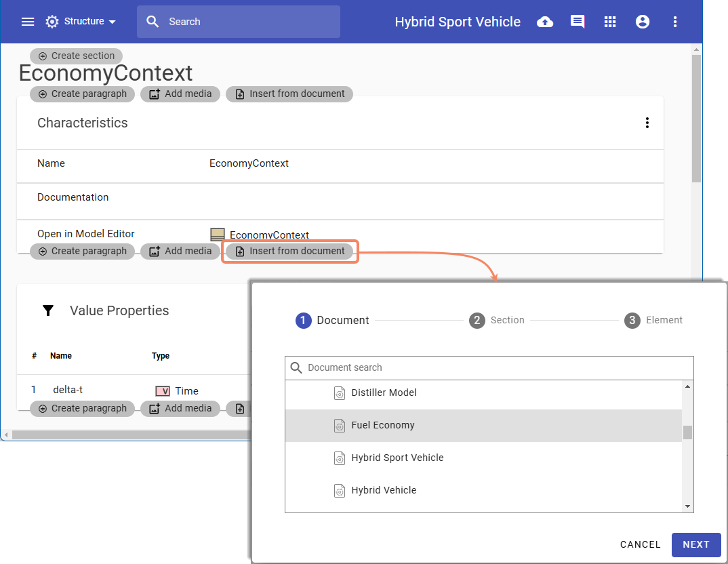The width and height of the screenshot is (728, 564).
Task: Open the hamburger navigation menu
Action: [28, 22]
